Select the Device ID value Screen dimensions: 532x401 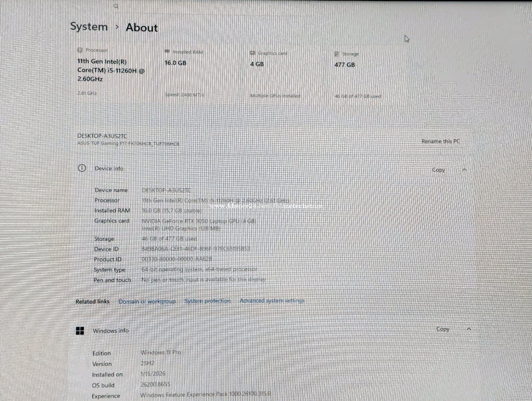196,249
